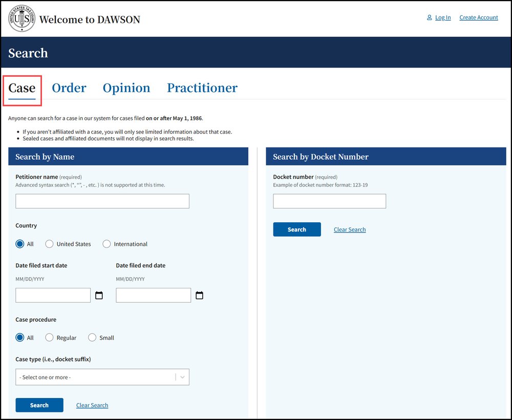This screenshot has width=512, height=420.
Task: Click Search in the Docket Number panel
Action: [297, 229]
